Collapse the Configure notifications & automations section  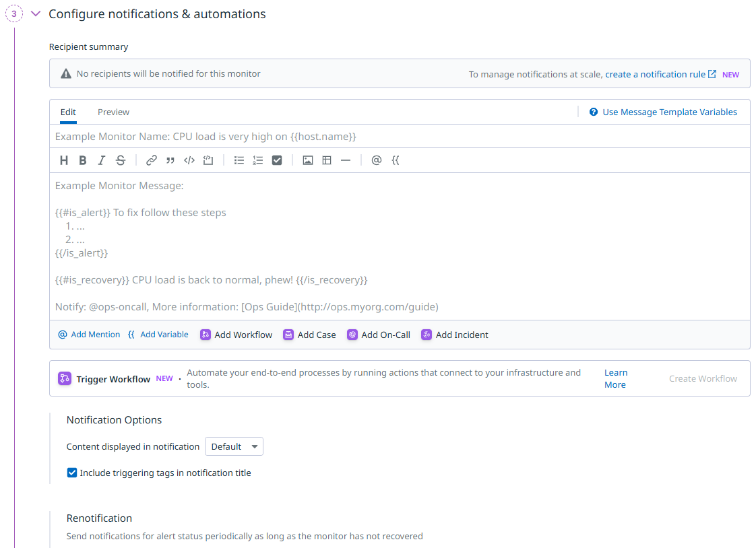tap(36, 13)
